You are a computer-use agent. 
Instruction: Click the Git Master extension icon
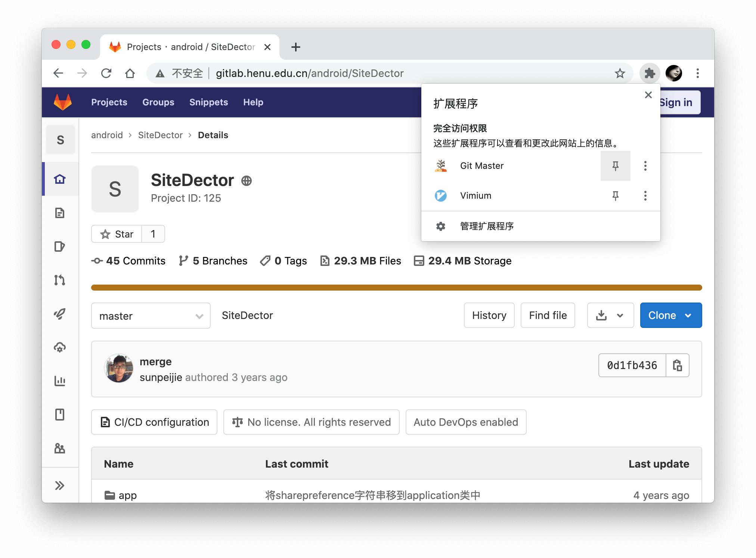point(442,165)
